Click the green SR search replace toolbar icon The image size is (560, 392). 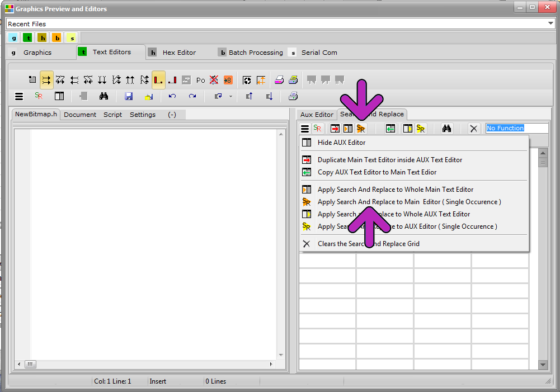click(39, 96)
